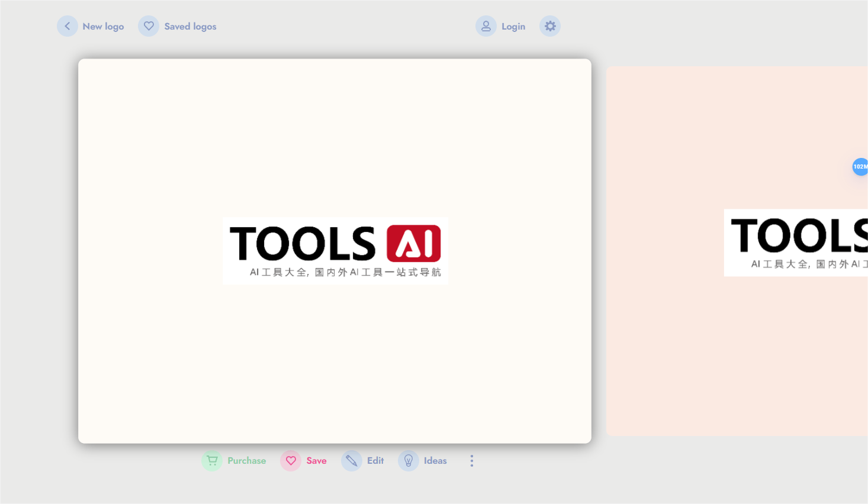The height and width of the screenshot is (504, 868).
Task: Click the green shopping cart icon
Action: click(212, 461)
